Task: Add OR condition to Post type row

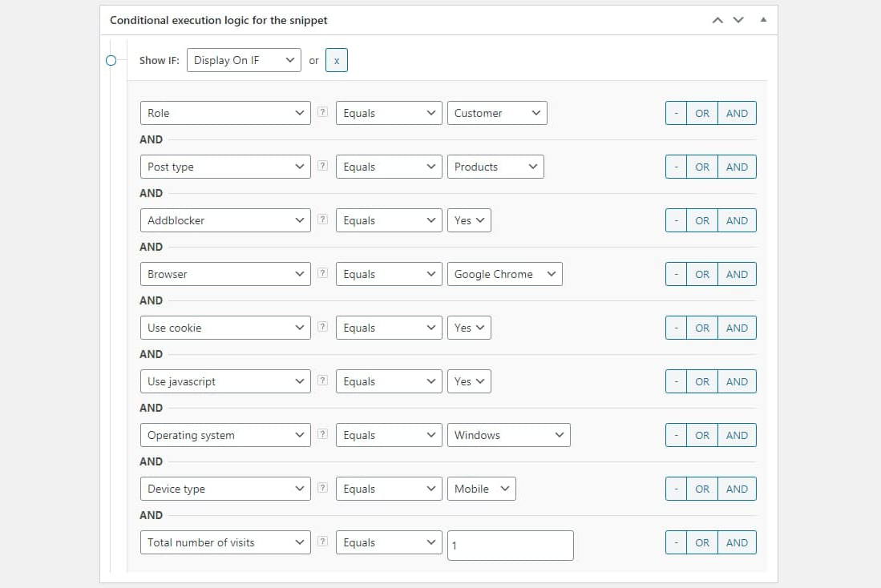Action: pyautogui.click(x=701, y=167)
